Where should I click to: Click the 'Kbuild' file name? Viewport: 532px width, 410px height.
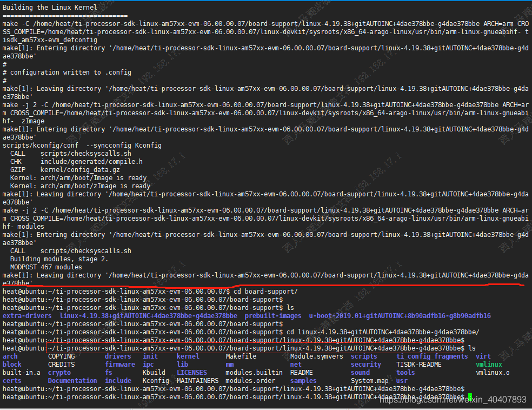click(x=154, y=373)
